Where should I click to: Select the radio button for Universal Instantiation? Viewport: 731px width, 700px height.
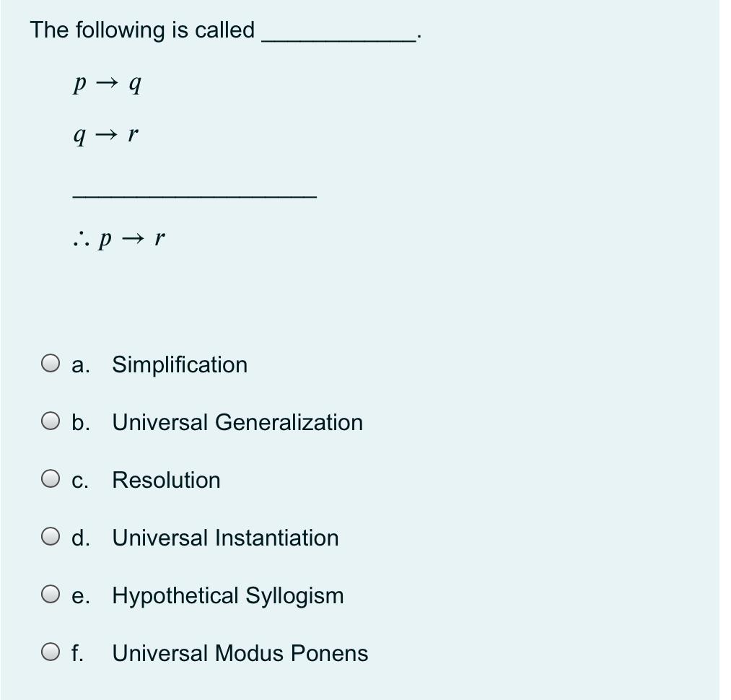[50, 537]
